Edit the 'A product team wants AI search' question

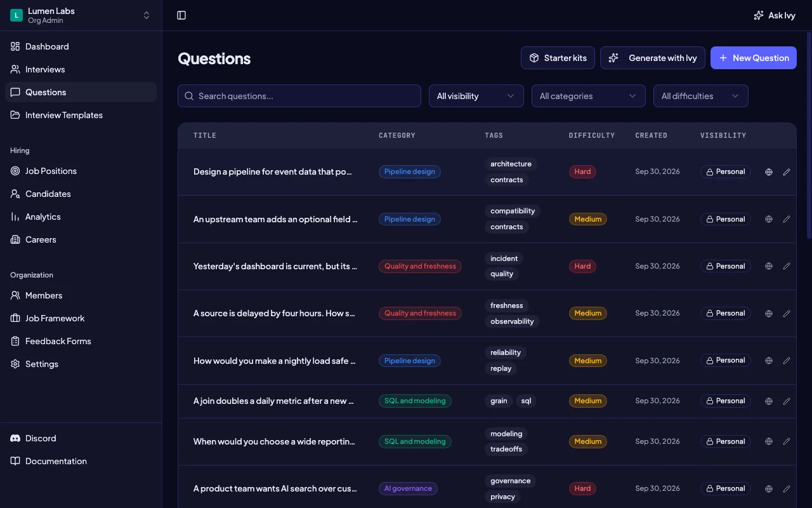click(787, 488)
